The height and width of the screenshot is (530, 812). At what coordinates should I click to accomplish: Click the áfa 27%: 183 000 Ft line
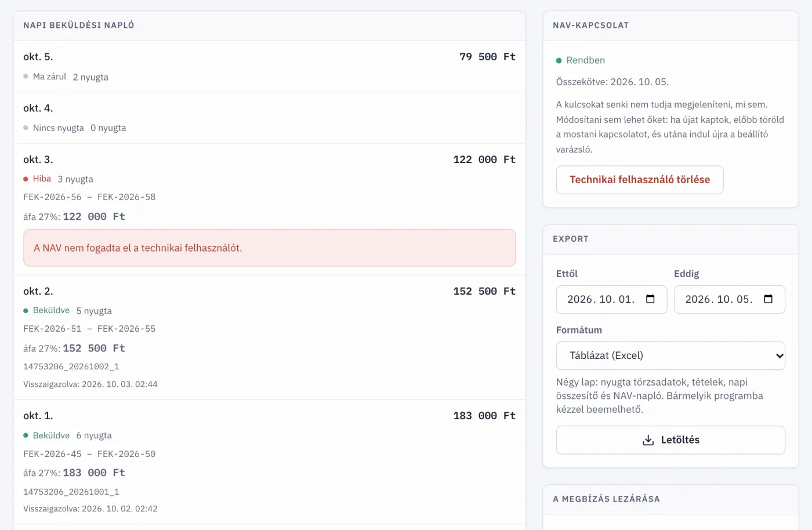point(74,473)
